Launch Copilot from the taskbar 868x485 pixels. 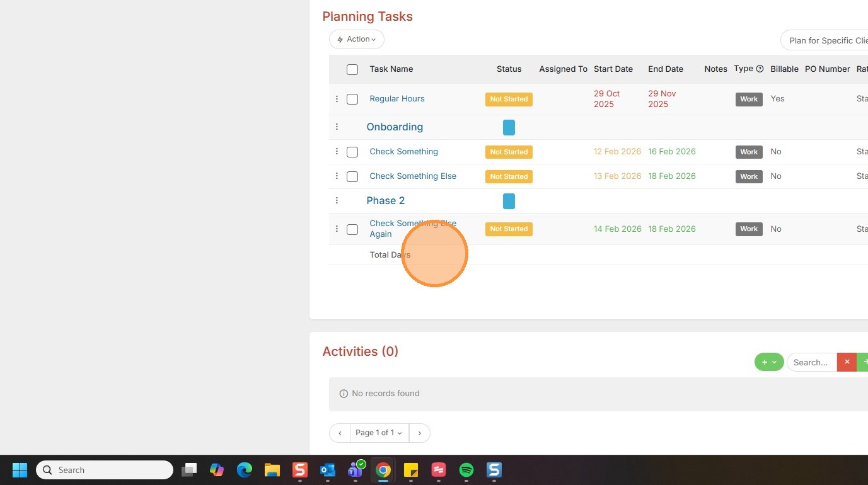pyautogui.click(x=217, y=470)
